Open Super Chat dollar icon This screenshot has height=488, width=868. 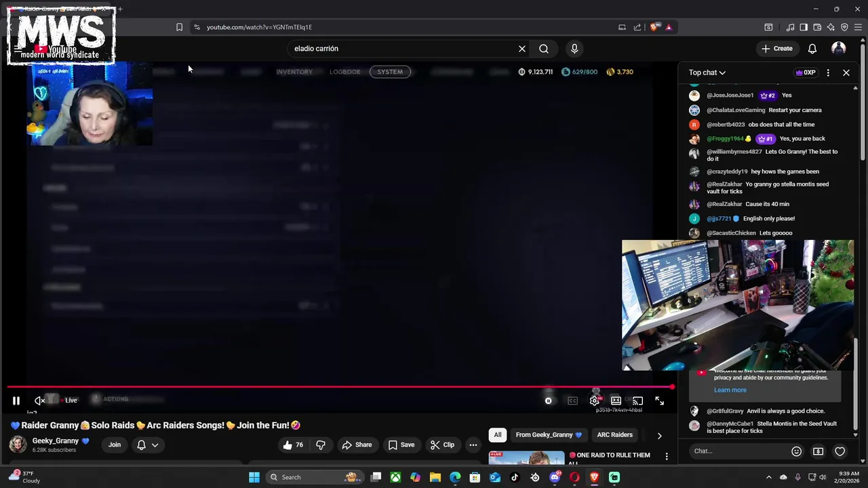coord(818,451)
